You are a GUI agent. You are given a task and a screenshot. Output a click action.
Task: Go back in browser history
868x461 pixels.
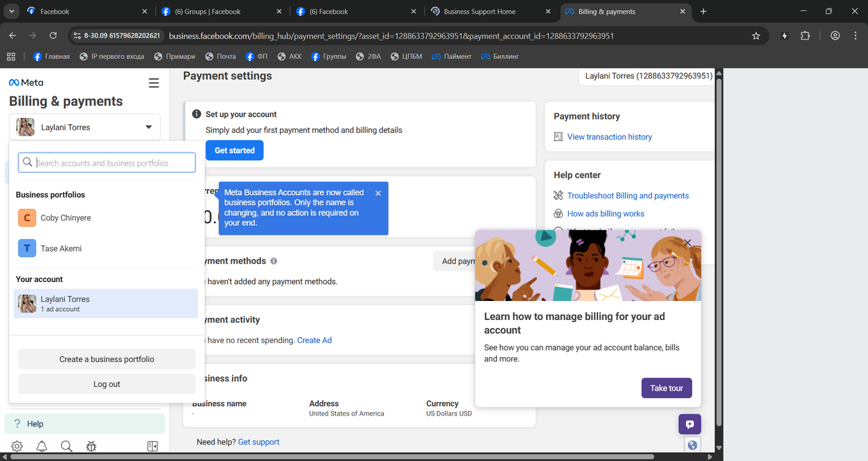(12, 36)
